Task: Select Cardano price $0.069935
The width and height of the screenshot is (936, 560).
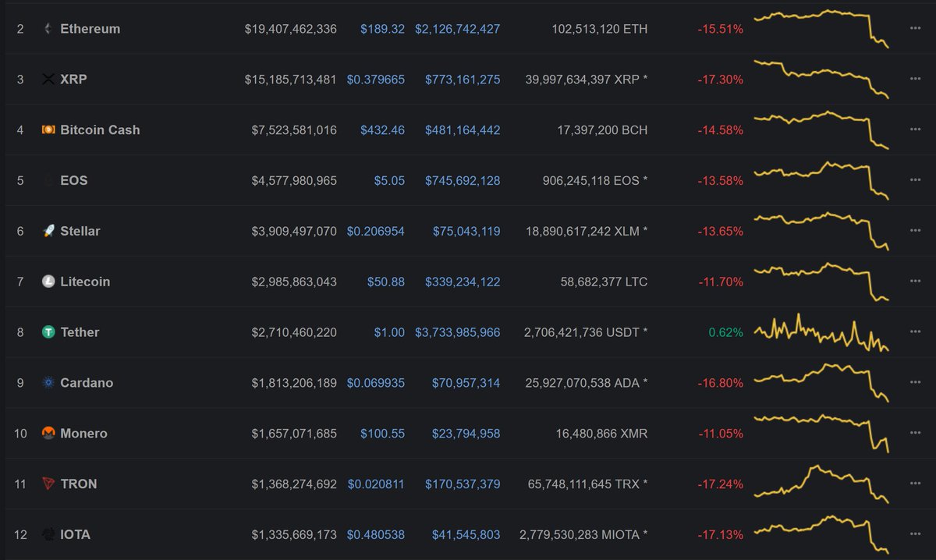Action: point(376,383)
